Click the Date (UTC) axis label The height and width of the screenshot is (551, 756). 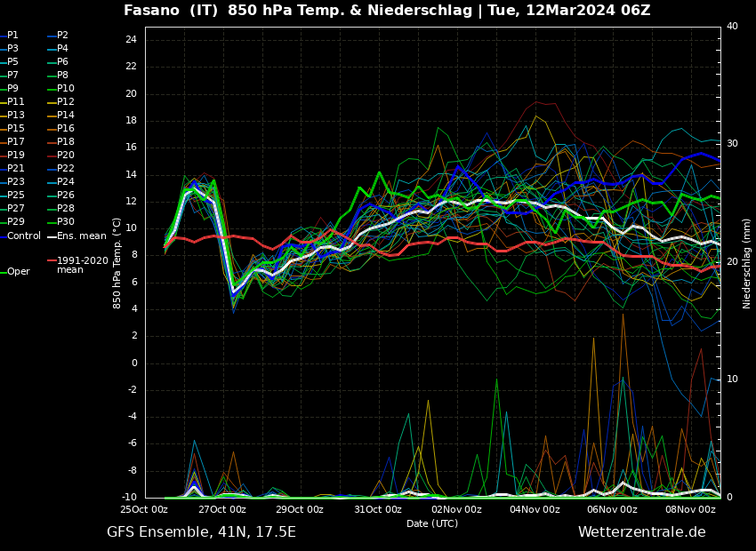click(432, 524)
